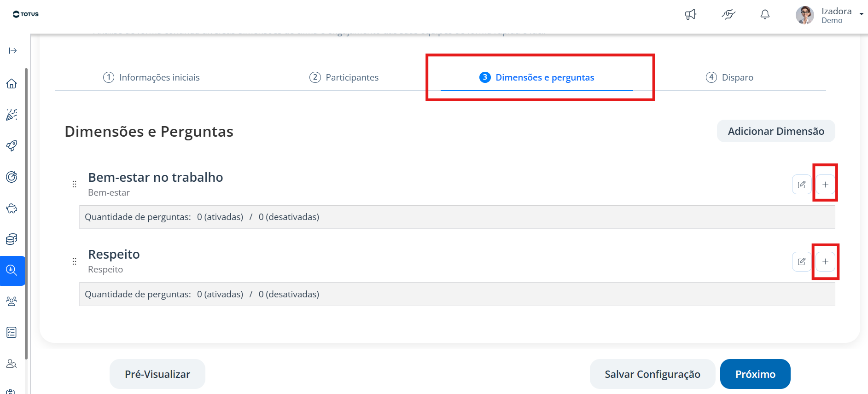Click the coins stack sidebar icon
This screenshot has width=868, height=394.
click(12, 239)
